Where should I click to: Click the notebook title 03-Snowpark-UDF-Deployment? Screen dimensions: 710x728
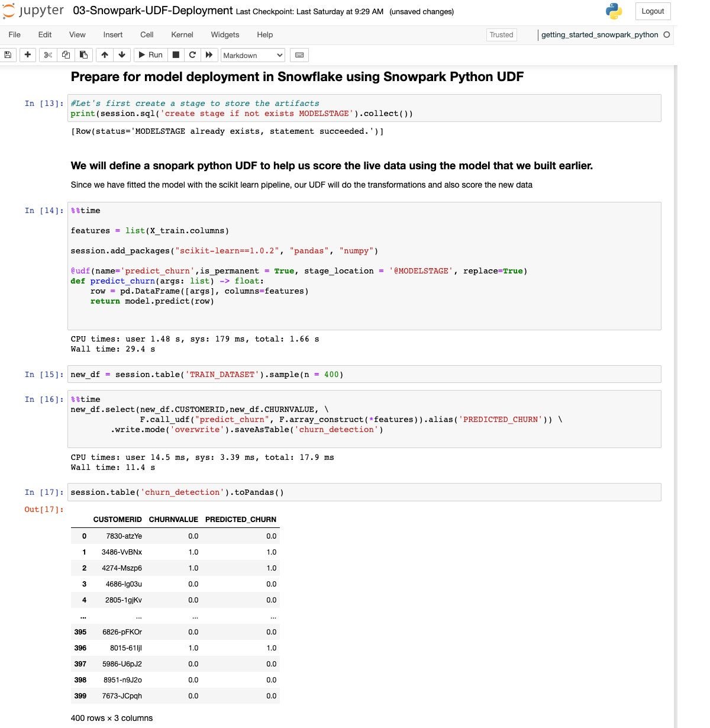pyautogui.click(x=153, y=11)
